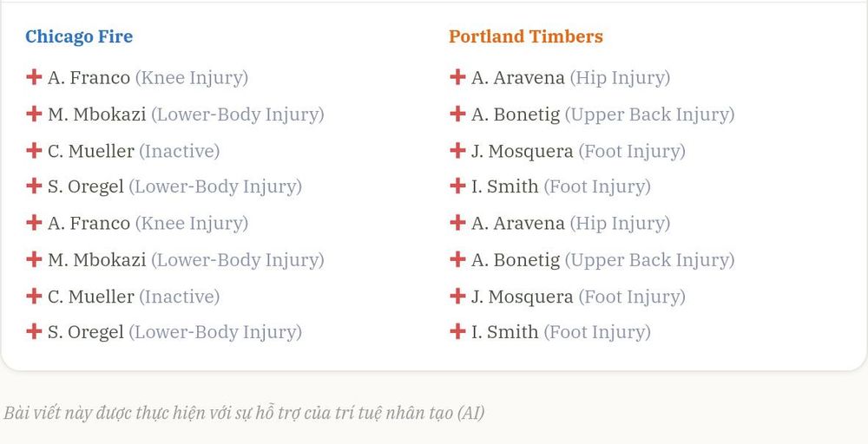Click red cross icon beside first A. Aravena
The width and height of the screenshot is (868, 444).
coord(457,77)
